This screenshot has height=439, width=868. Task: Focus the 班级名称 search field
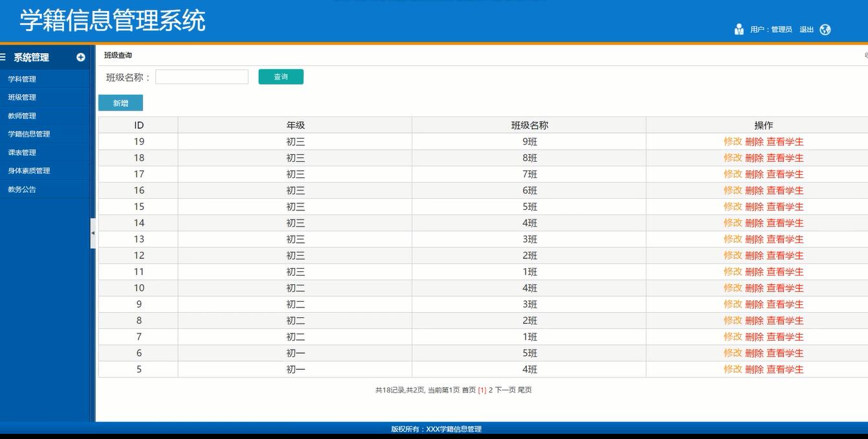[202, 77]
